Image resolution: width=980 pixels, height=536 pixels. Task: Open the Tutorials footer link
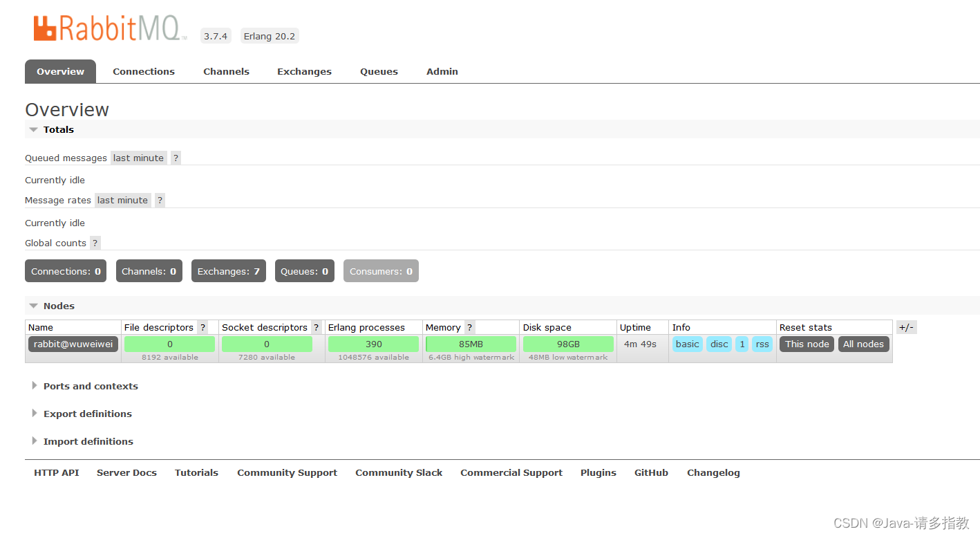(196, 472)
